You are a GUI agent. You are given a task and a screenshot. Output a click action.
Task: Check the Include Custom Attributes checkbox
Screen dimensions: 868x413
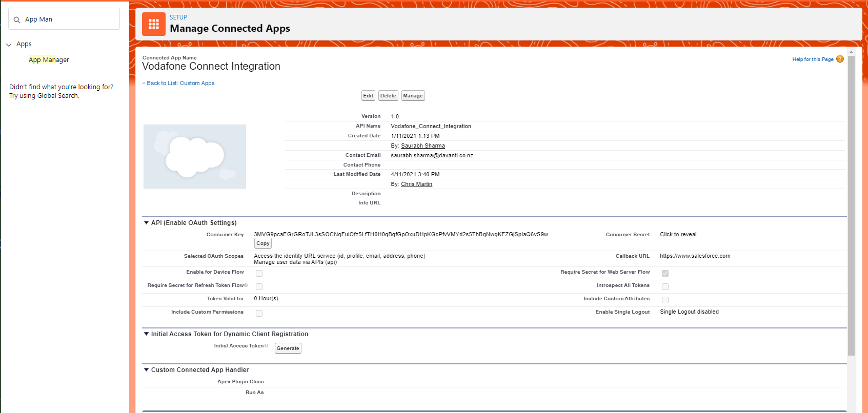pyautogui.click(x=665, y=300)
